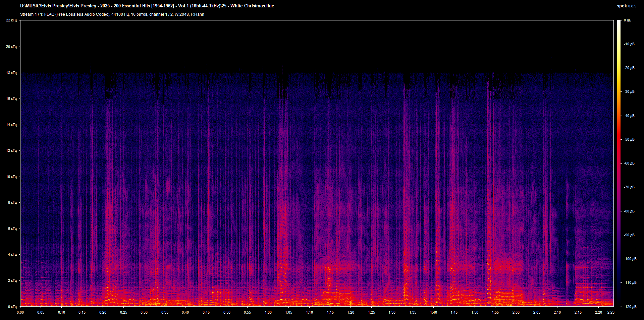The height and width of the screenshot is (320, 644).
Task: Select the 10 кГц frequency axis label
Action: 11,177
